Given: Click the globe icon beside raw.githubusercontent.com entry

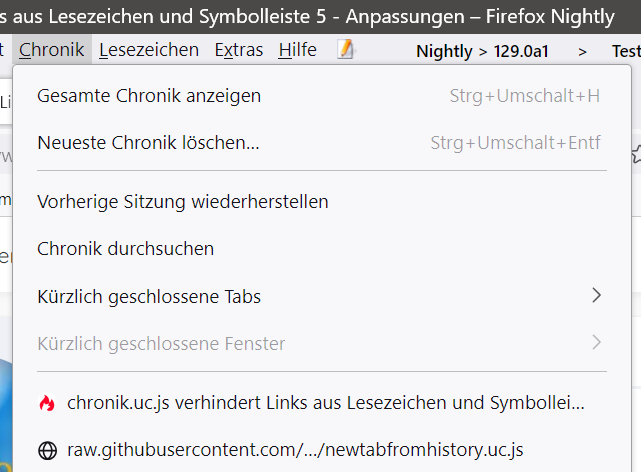Looking at the screenshot, I should pyautogui.click(x=47, y=450).
